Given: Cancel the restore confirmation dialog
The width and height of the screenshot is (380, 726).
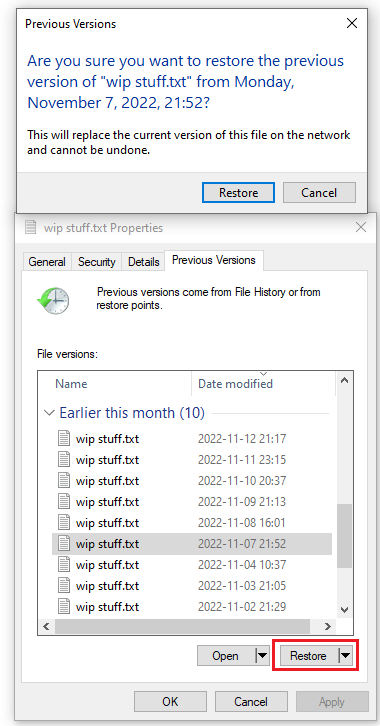Looking at the screenshot, I should (319, 193).
